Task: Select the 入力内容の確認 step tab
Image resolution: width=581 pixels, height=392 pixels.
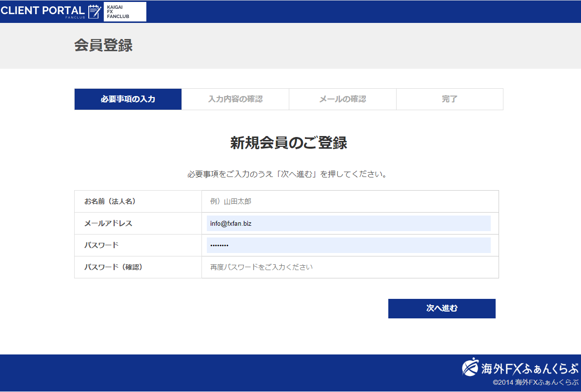Action: pyautogui.click(x=235, y=99)
